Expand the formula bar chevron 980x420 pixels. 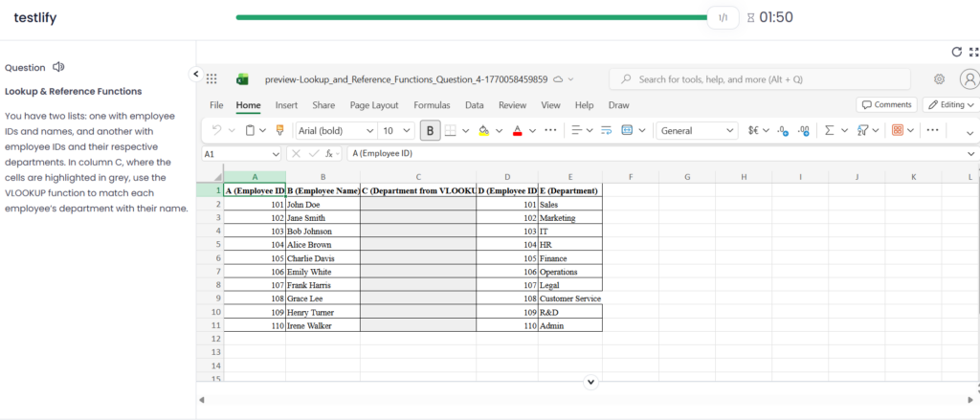coord(970,154)
